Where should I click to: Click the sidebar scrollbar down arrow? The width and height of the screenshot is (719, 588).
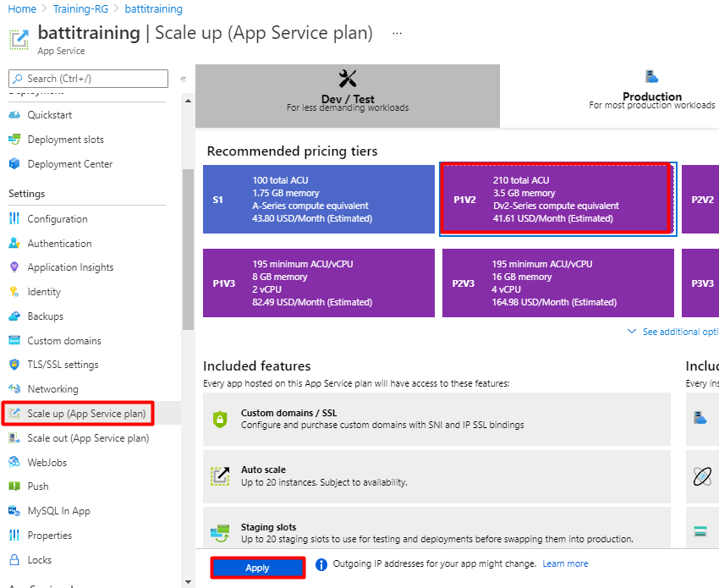tap(188, 582)
